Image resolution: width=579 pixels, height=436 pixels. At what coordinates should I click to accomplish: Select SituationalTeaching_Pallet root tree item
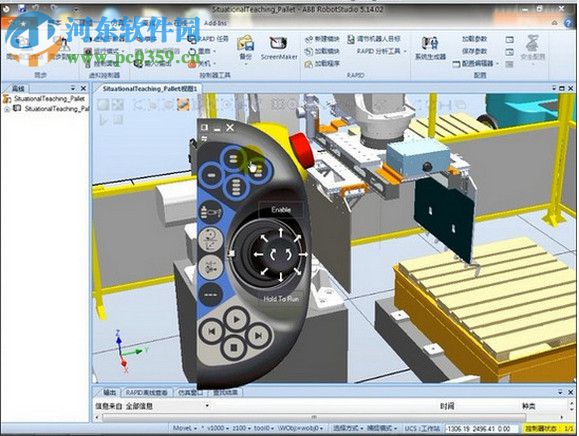44,99
